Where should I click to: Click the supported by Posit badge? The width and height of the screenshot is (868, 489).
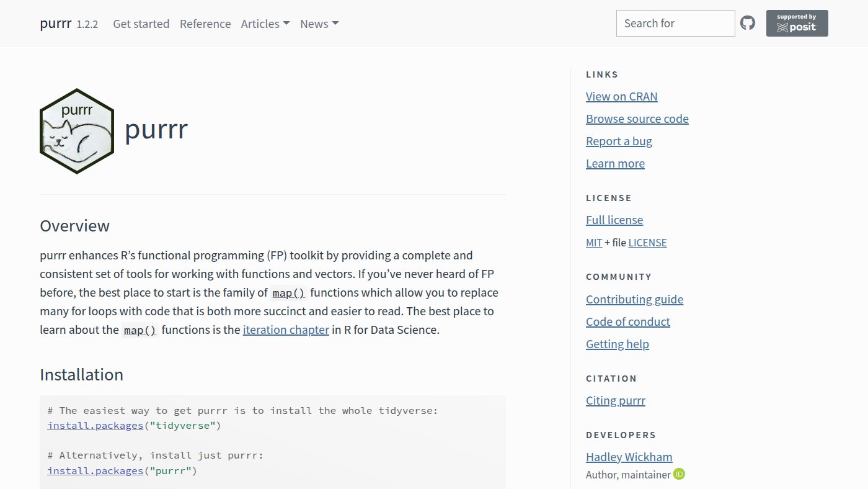[x=797, y=24]
